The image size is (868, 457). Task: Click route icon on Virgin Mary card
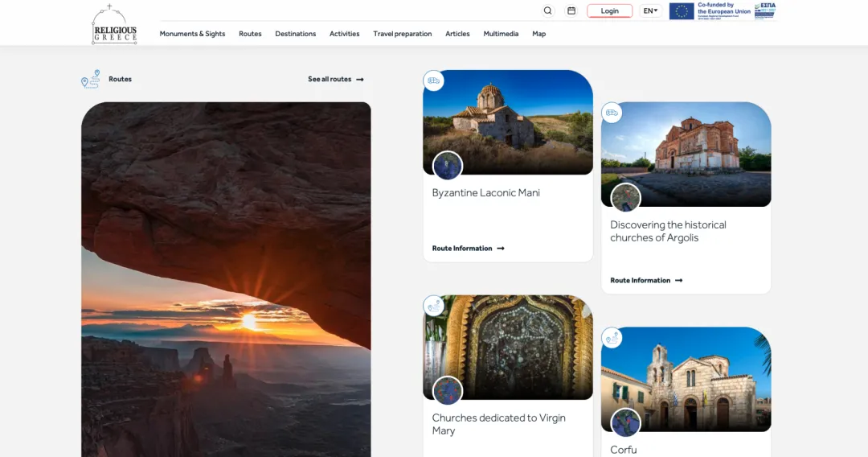pos(434,306)
